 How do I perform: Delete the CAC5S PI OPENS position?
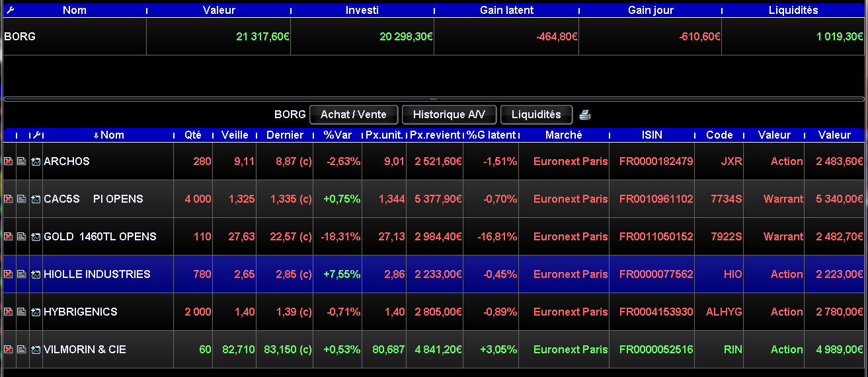pyautogui.click(x=9, y=199)
